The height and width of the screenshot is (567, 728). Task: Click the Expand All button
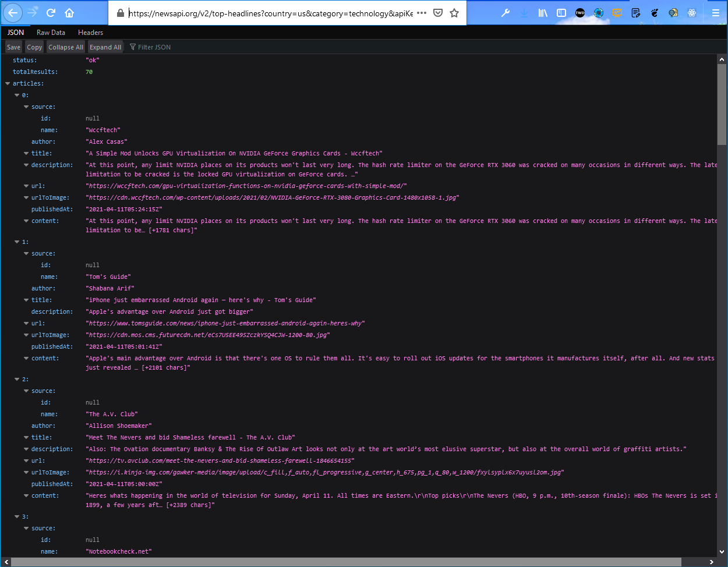pyautogui.click(x=105, y=47)
